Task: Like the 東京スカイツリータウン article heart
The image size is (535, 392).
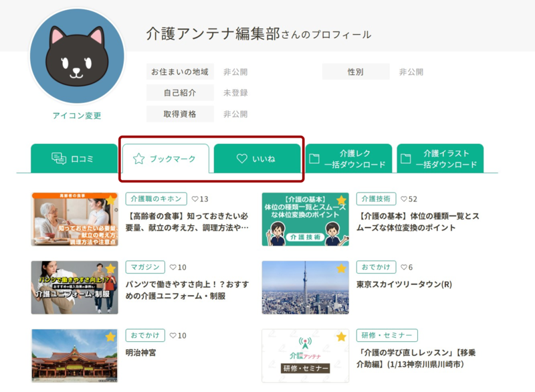Action: tap(403, 267)
